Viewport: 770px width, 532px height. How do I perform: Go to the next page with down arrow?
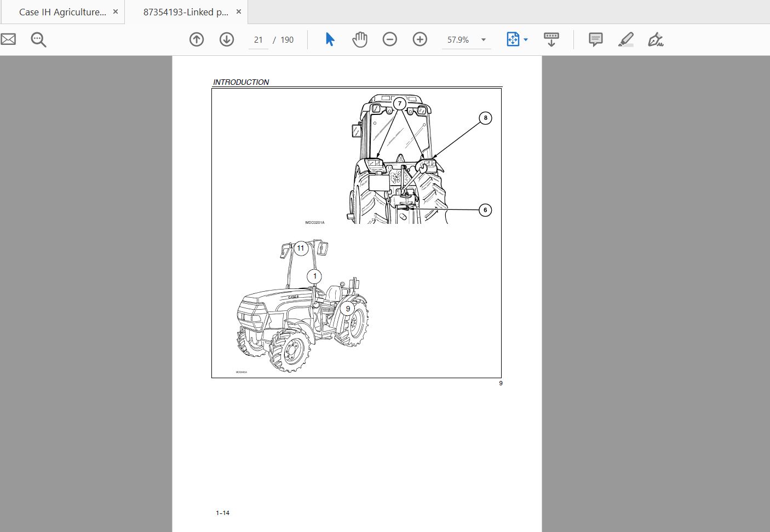[x=226, y=39]
